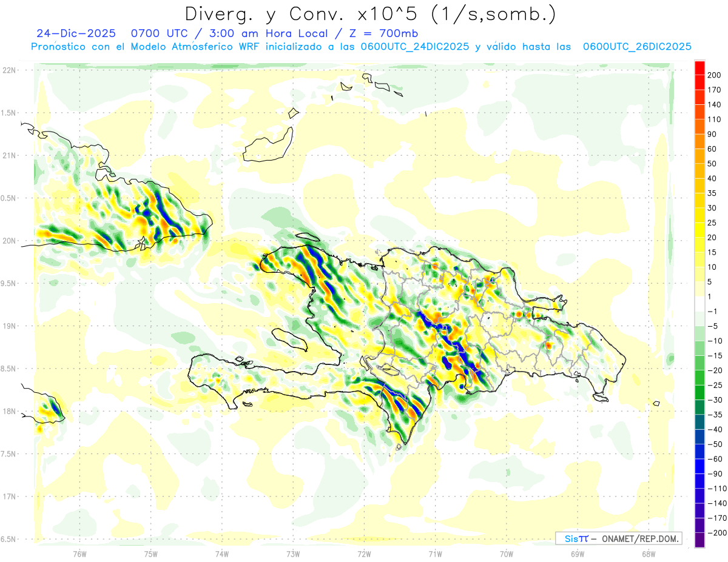Click the orange swatch between 90 and 60
The height and width of the screenshot is (562, 728).
pyautogui.click(x=699, y=141)
